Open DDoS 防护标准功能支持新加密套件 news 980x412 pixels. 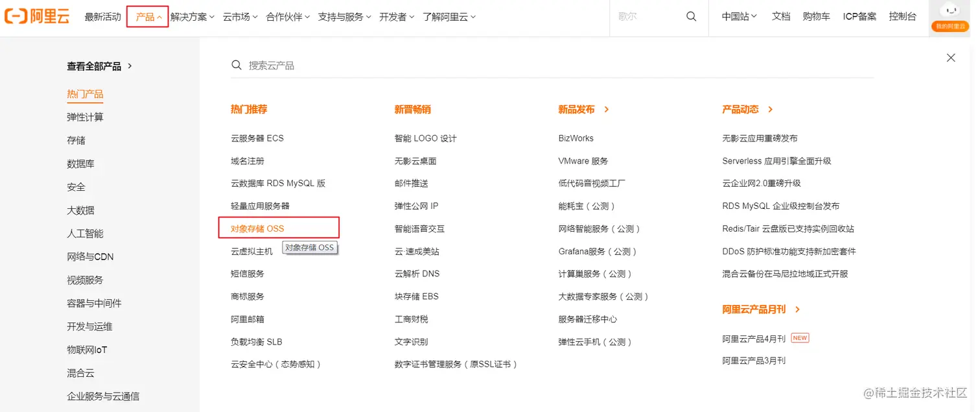point(789,251)
